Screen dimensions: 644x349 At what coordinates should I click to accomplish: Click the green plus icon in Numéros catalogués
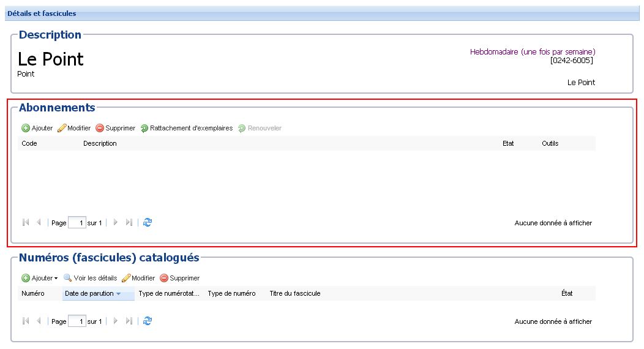tap(26, 278)
